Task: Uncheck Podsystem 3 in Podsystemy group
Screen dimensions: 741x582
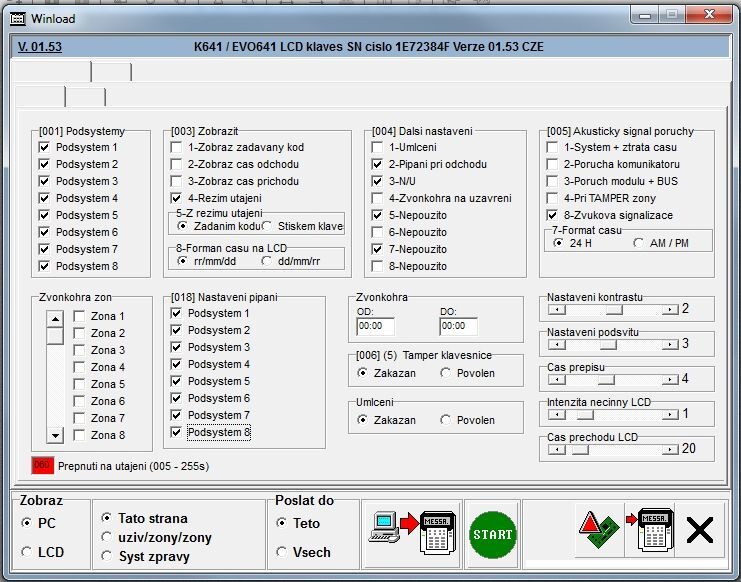Action: 44,181
